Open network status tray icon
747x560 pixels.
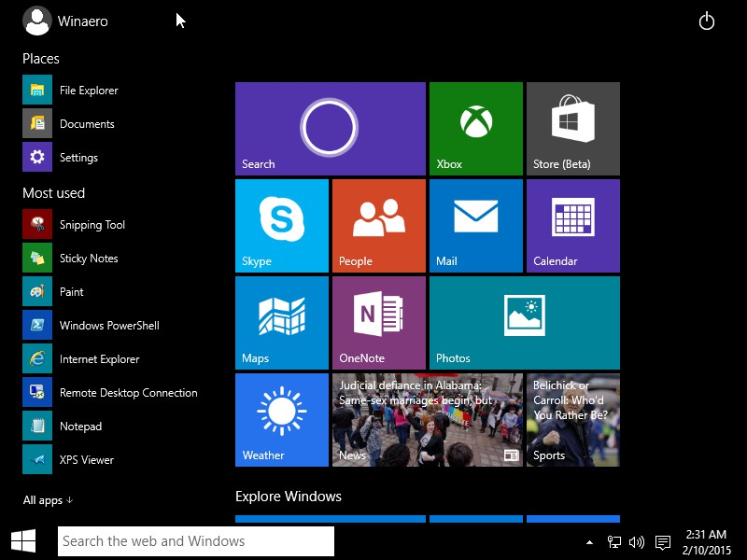point(614,542)
